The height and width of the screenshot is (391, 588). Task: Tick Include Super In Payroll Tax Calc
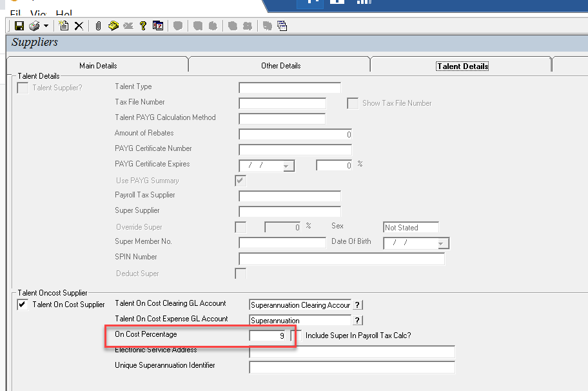tap(296, 336)
